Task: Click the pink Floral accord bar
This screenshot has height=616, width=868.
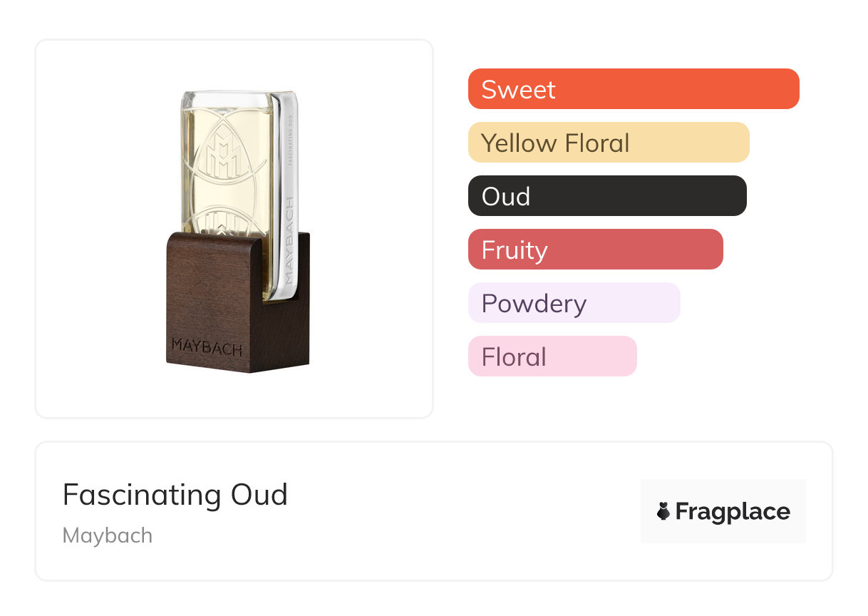Action: [552, 356]
